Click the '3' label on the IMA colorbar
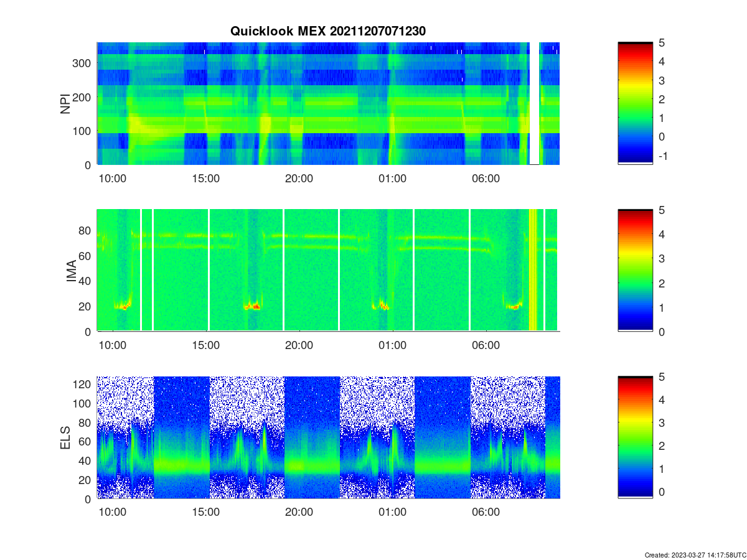 point(662,258)
